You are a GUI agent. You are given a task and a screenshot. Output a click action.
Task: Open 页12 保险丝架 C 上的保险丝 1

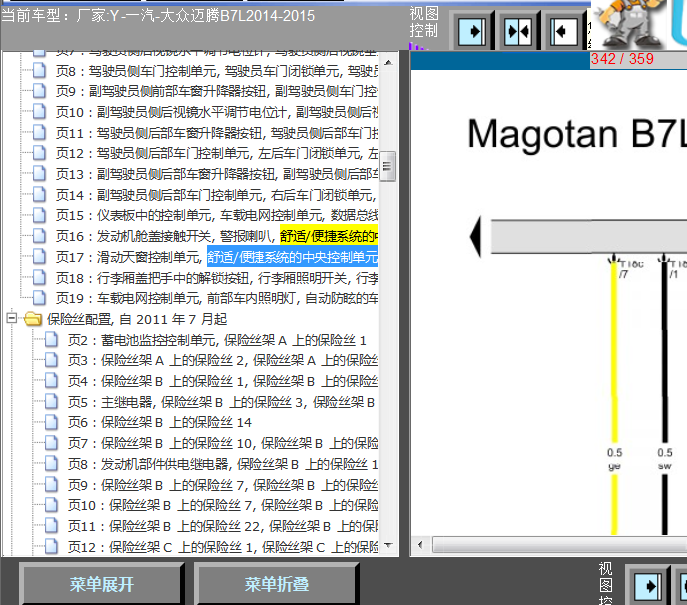pyautogui.click(x=223, y=547)
